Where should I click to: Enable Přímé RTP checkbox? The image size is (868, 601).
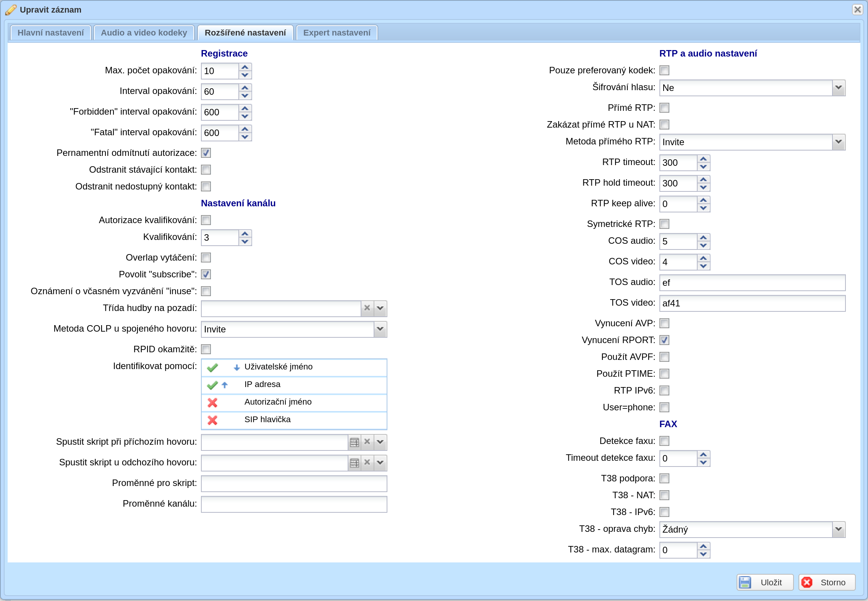[664, 108]
